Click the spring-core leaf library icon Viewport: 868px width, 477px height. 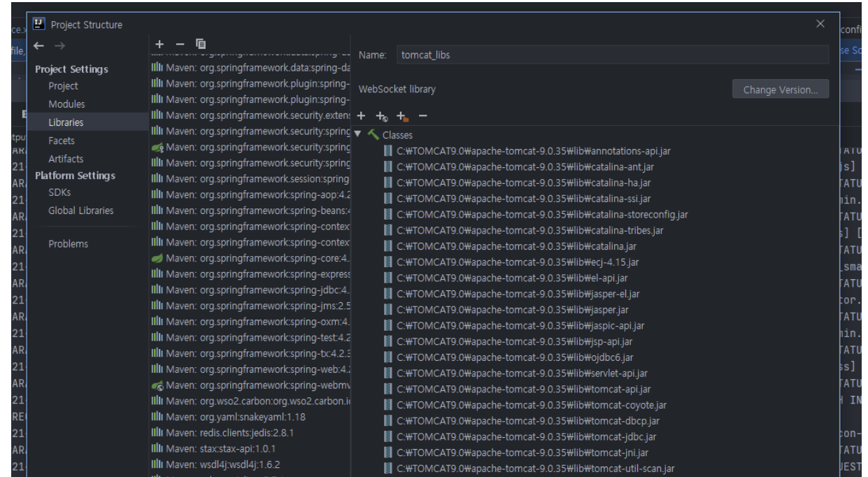click(157, 258)
